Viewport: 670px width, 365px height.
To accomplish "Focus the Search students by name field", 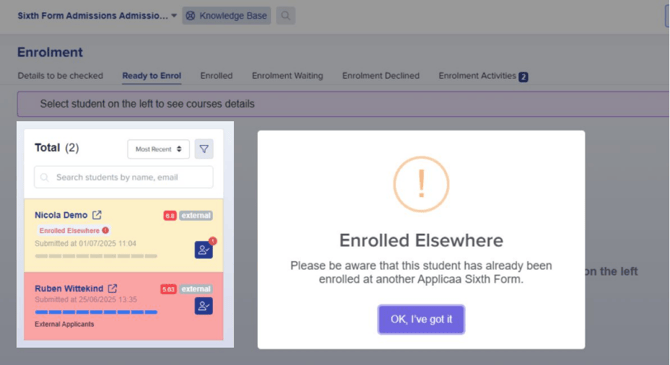I will 123,177.
